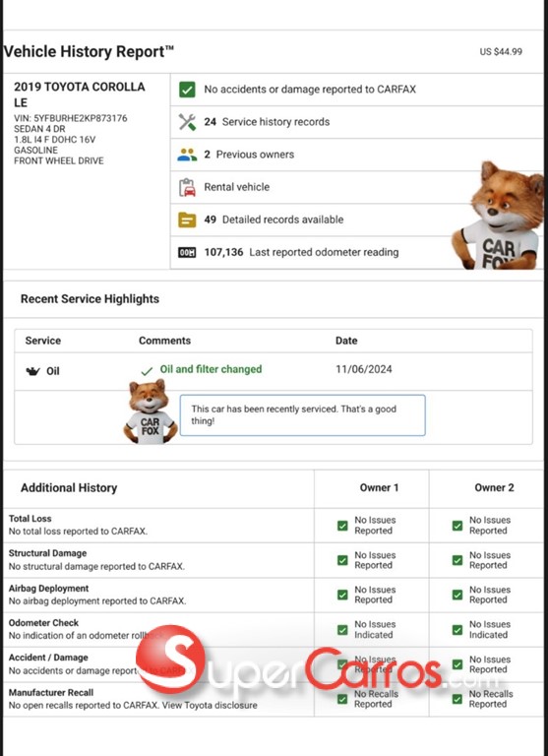Select the Owner 1 column header
Image resolution: width=548 pixels, height=756 pixels.
379,488
